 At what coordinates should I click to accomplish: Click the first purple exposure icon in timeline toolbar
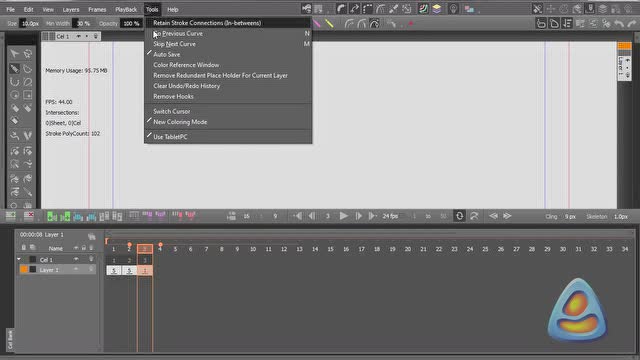(147, 216)
